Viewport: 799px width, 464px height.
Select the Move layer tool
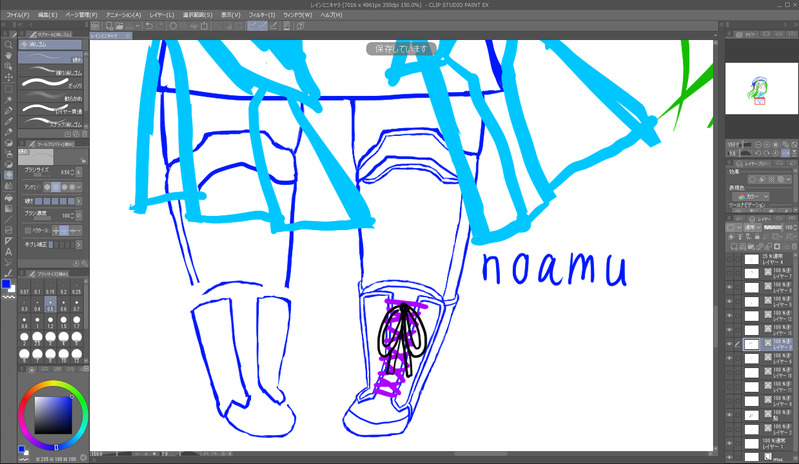pyautogui.click(x=8, y=77)
